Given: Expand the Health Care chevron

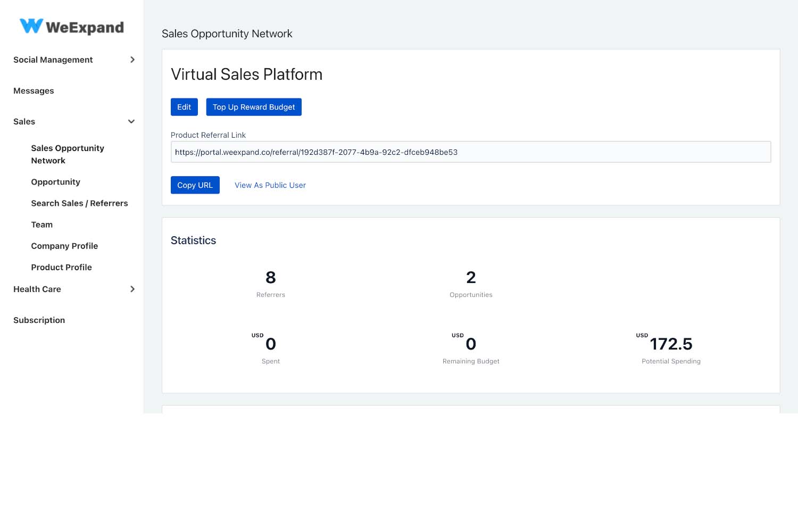Looking at the screenshot, I should [x=132, y=289].
